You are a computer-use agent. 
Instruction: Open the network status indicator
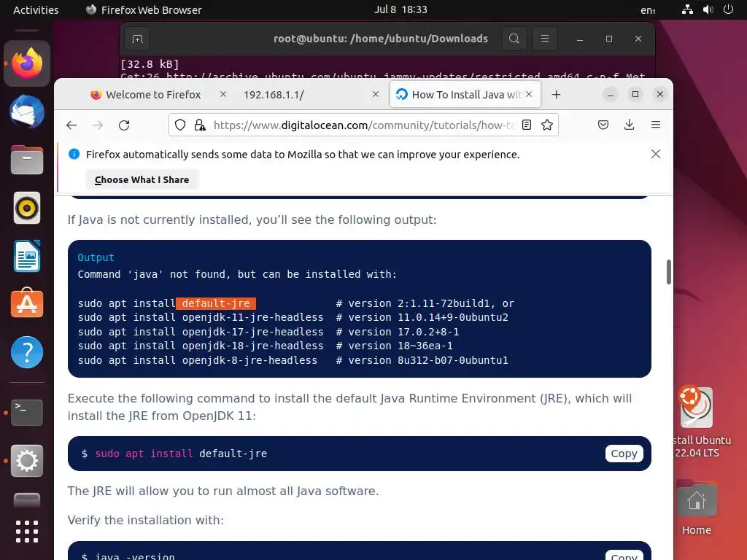[x=687, y=9]
